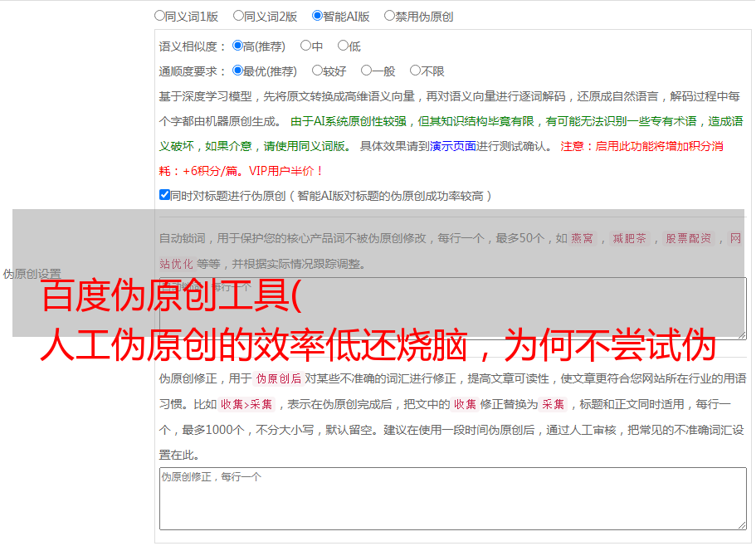756x546 pixels.
Task: Toggle the 同时对标题进行伪原创 checkbox
Action: tap(164, 195)
